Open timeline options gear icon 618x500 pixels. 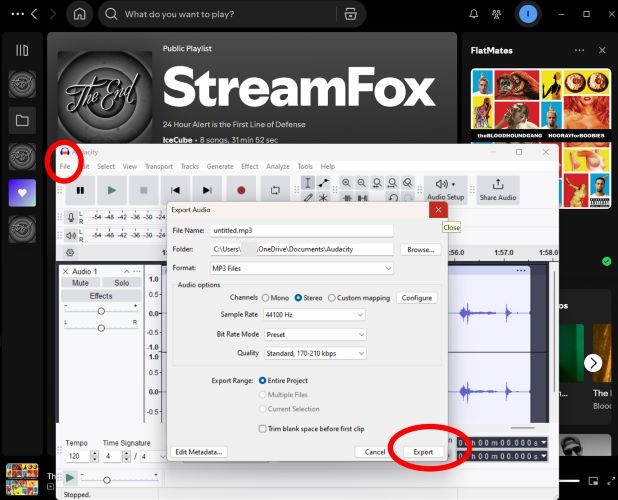[70, 253]
